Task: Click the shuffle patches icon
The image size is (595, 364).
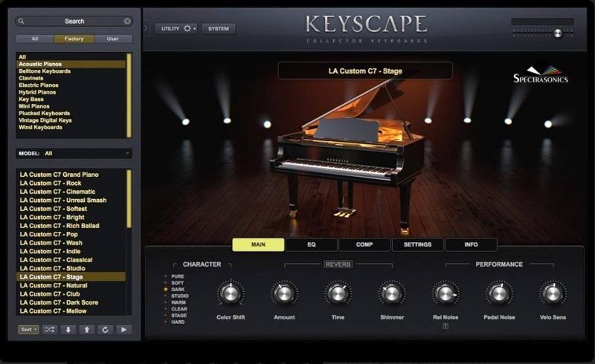Action: [x=49, y=330]
